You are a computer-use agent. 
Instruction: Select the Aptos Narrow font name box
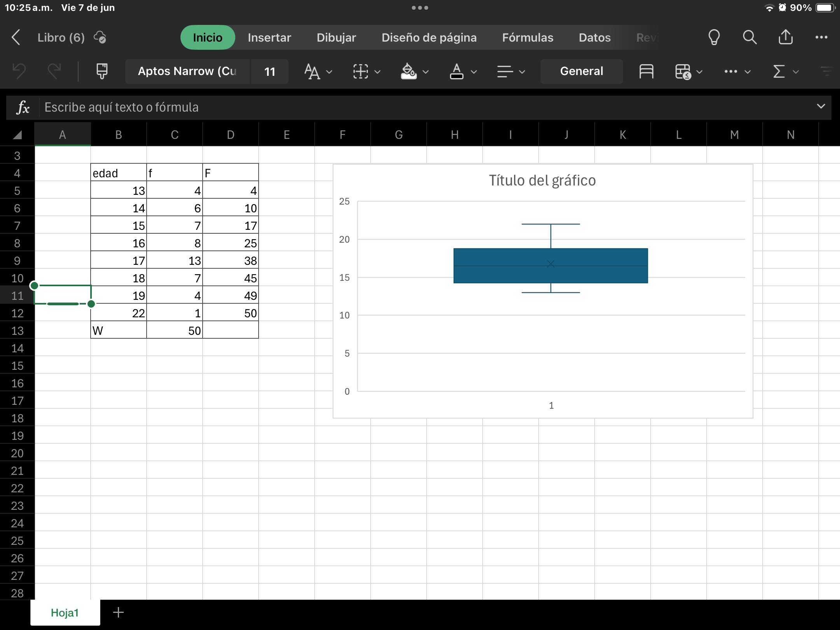click(x=187, y=71)
